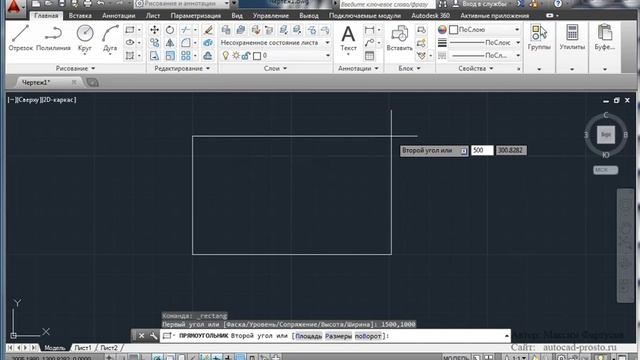This screenshot has height=360, width=640.
Task: Click the AutoCAD application menu button
Action: coord(14,7)
